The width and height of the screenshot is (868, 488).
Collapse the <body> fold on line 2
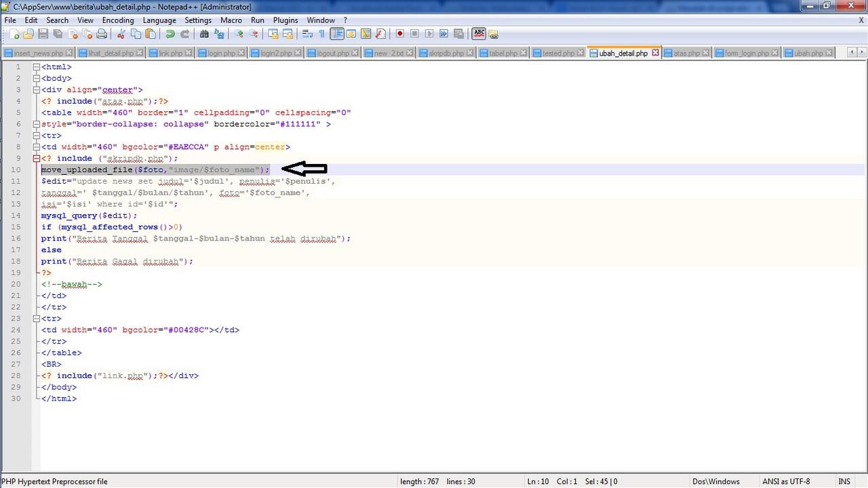coord(36,79)
